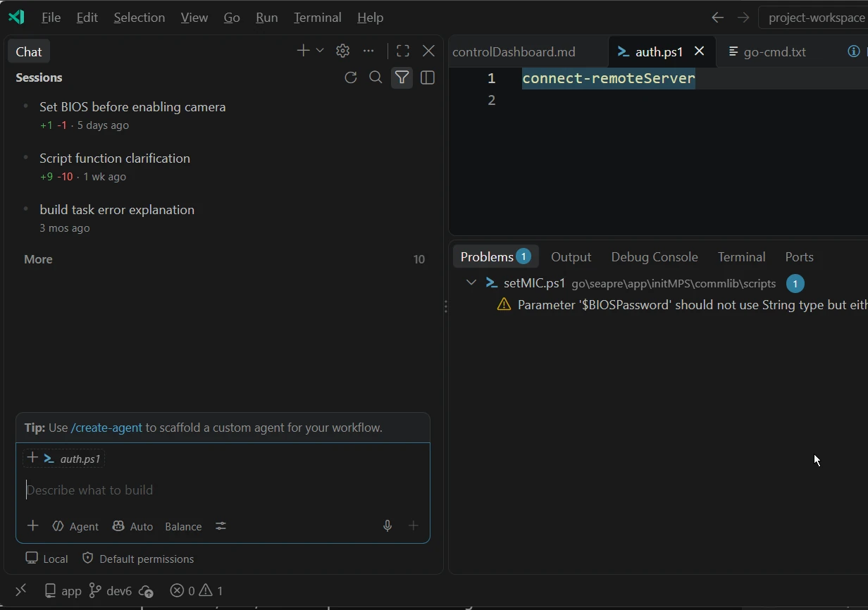Click the remote window status icon
The width and height of the screenshot is (868, 610).
tap(20, 590)
